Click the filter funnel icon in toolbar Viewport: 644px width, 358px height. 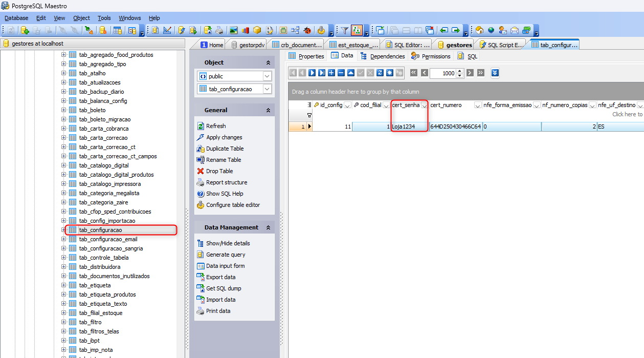tap(345, 30)
